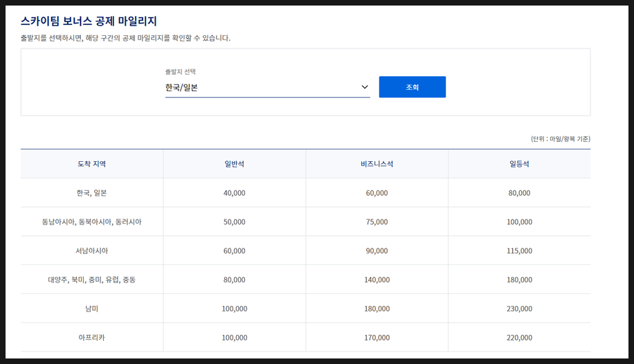
Task: Click the 75,000 business mileage value
Action: (377, 221)
